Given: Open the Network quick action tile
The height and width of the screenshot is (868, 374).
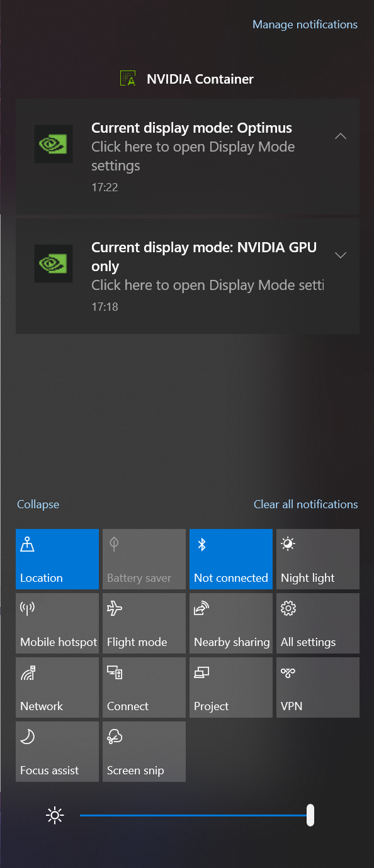Looking at the screenshot, I should pyautogui.click(x=57, y=687).
